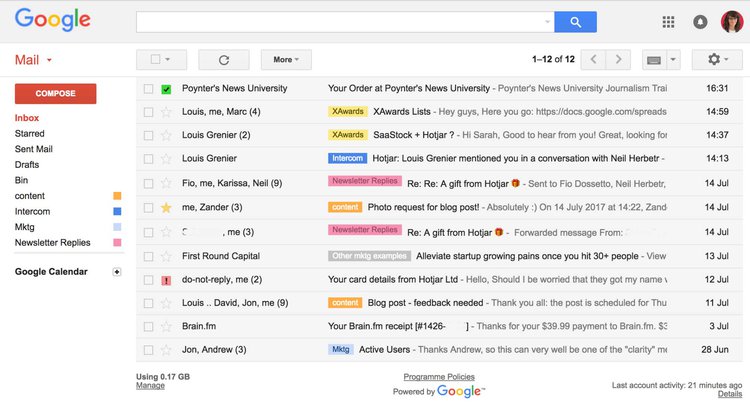Screen dimensions: 750x416
Task: Click the COMPOSE button
Action: coord(55,94)
